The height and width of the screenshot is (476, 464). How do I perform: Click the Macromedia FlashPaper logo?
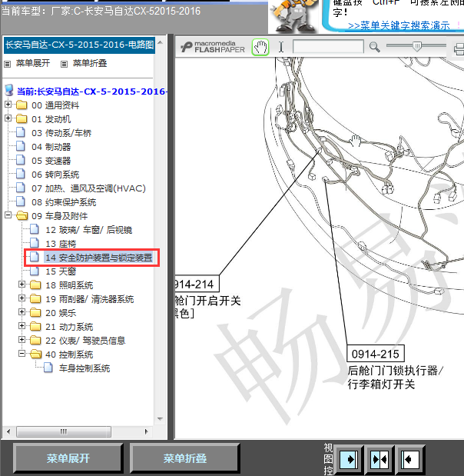213,47
